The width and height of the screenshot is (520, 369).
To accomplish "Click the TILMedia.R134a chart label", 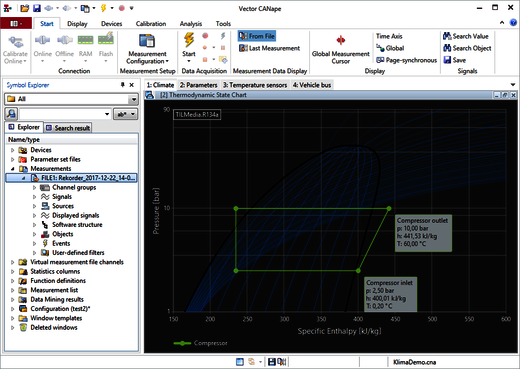I will [197, 115].
